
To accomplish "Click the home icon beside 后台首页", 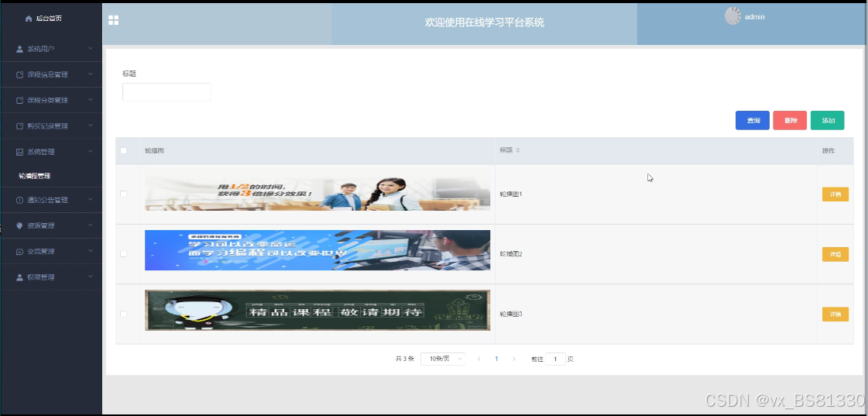I will point(29,19).
